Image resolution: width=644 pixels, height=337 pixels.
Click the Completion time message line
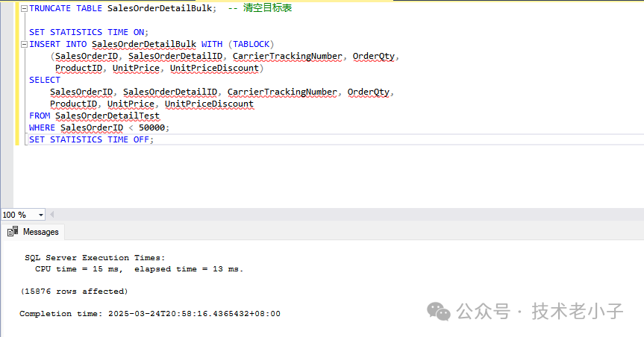point(149,313)
